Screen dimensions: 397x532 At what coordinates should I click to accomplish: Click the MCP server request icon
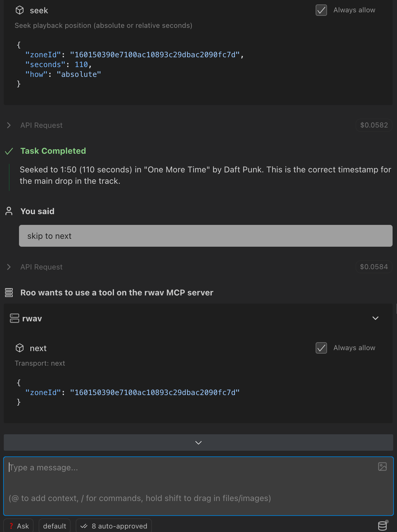coord(9,293)
